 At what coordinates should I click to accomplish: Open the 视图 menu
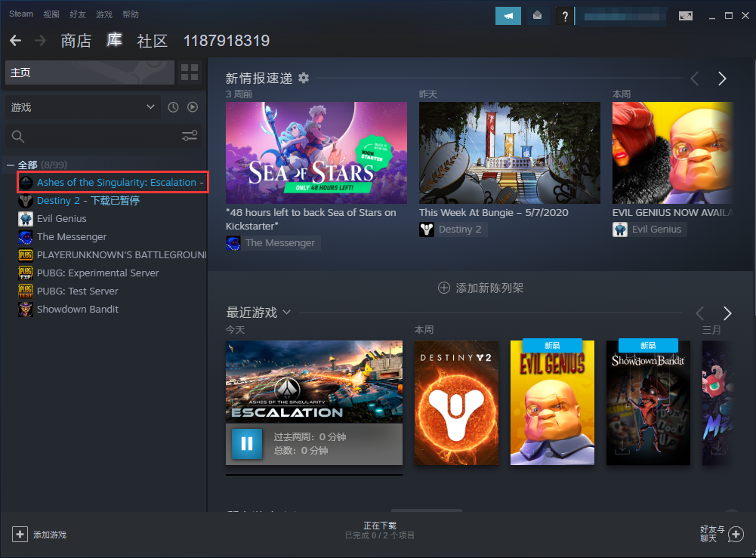coord(51,14)
